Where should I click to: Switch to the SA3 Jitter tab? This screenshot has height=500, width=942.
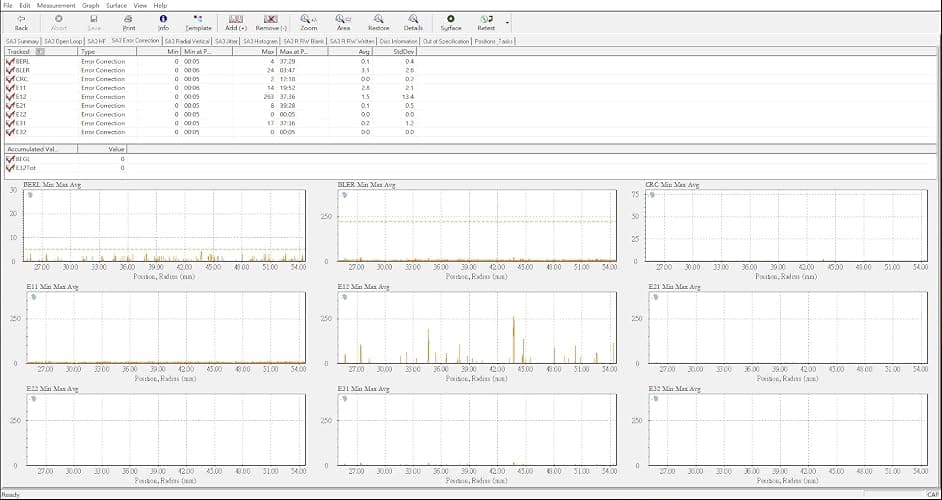click(226, 41)
